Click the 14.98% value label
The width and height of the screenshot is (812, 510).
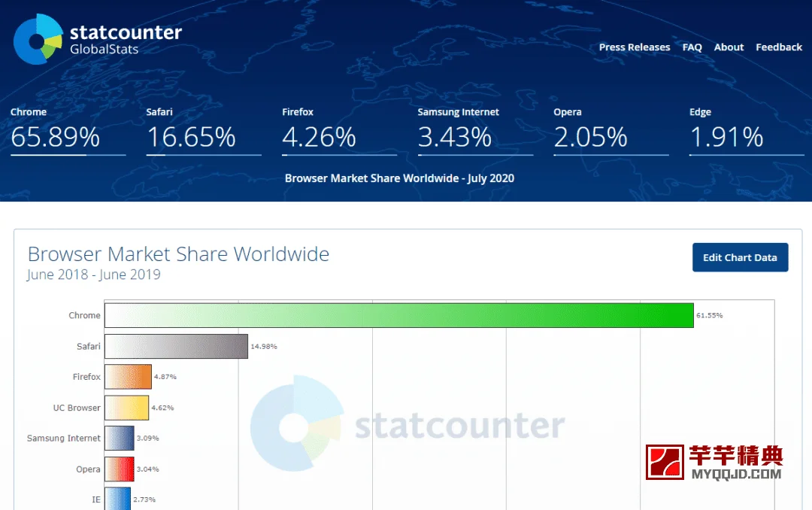click(264, 346)
